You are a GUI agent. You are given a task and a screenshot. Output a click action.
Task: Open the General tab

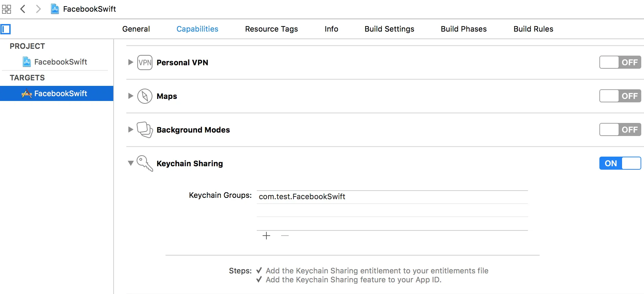(136, 29)
